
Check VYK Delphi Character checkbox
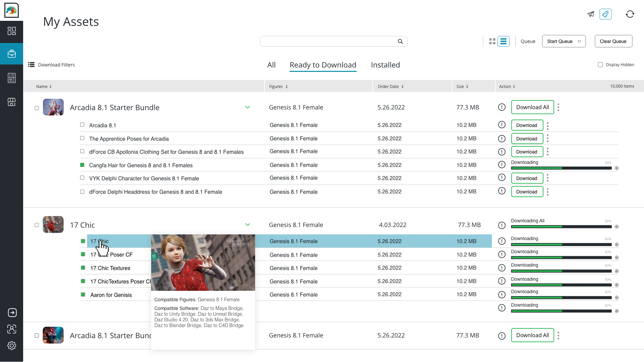[x=82, y=178]
